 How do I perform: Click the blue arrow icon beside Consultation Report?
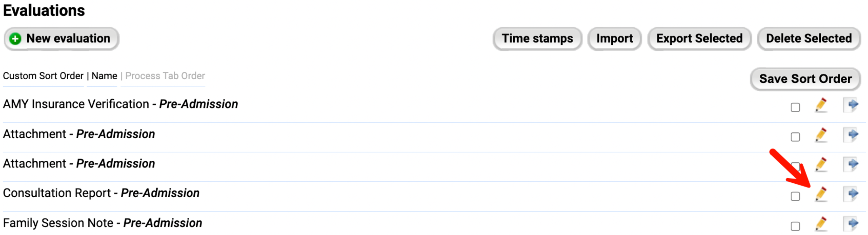pos(851,194)
